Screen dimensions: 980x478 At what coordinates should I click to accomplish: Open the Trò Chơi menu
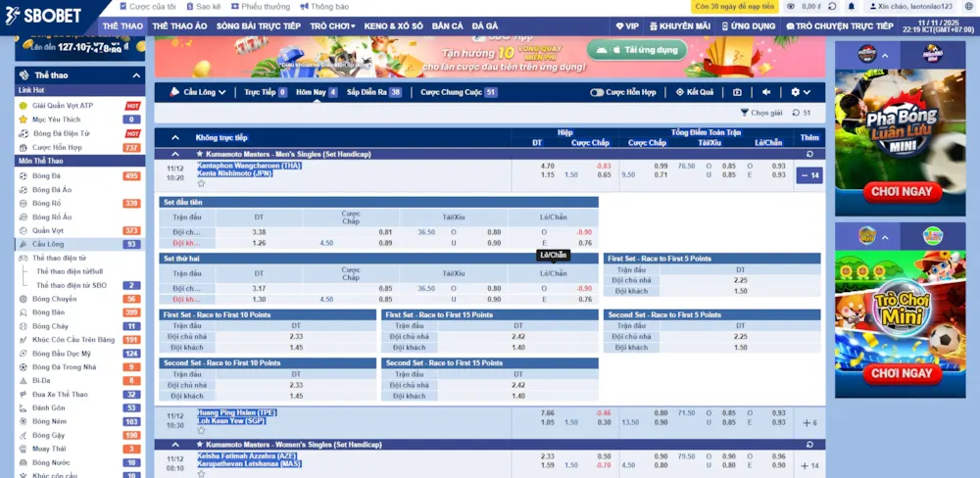click(332, 26)
